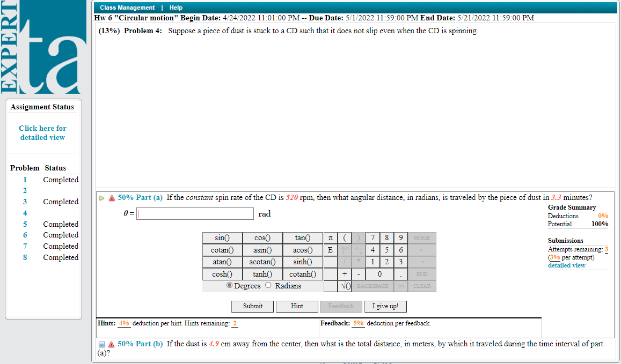Click the square root √() keypad key

point(344,286)
